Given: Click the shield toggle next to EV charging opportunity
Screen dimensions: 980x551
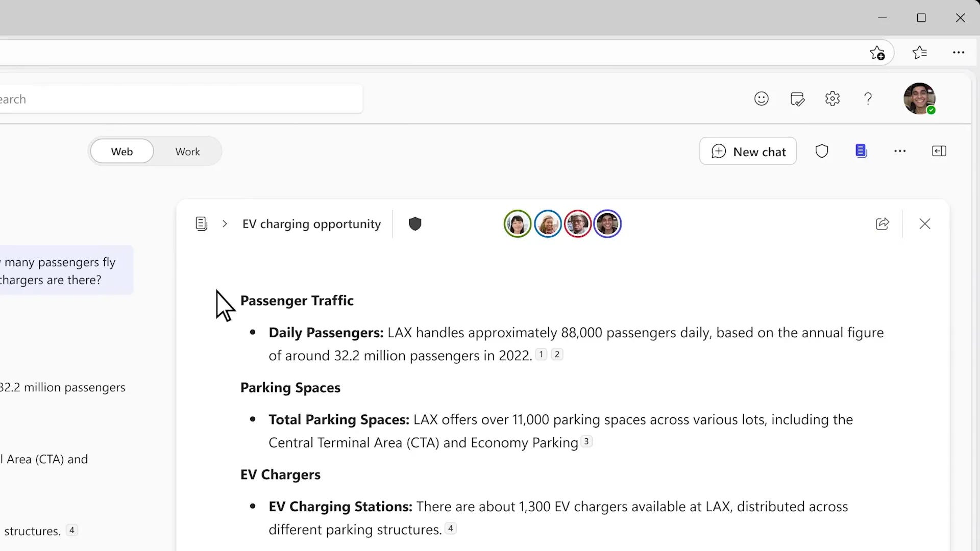Looking at the screenshot, I should click(x=415, y=223).
